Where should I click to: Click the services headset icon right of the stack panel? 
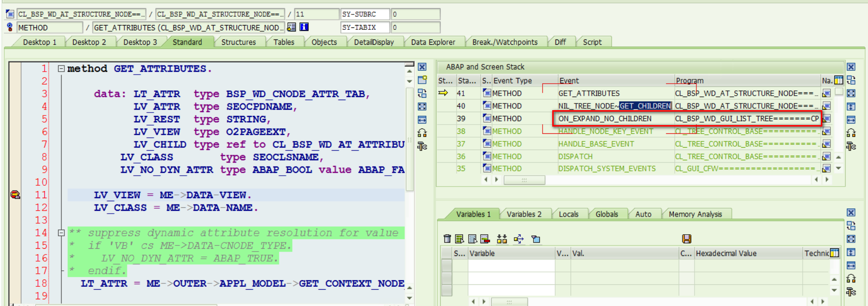point(851,133)
